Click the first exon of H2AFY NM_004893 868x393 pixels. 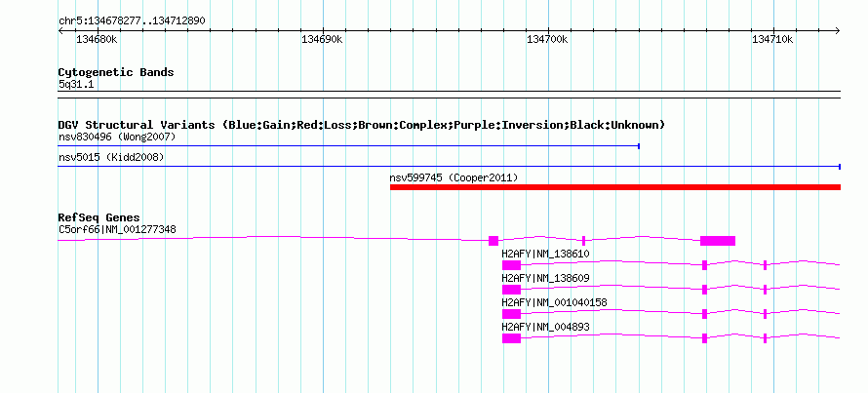[511, 338]
